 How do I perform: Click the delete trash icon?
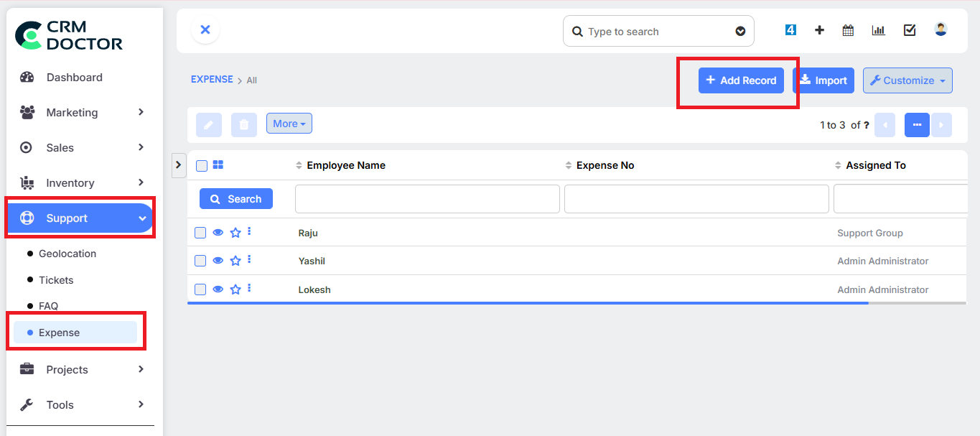point(243,124)
